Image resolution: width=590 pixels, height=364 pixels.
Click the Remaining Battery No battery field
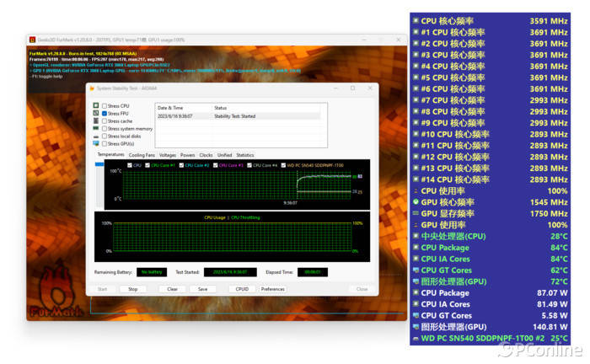152,272
